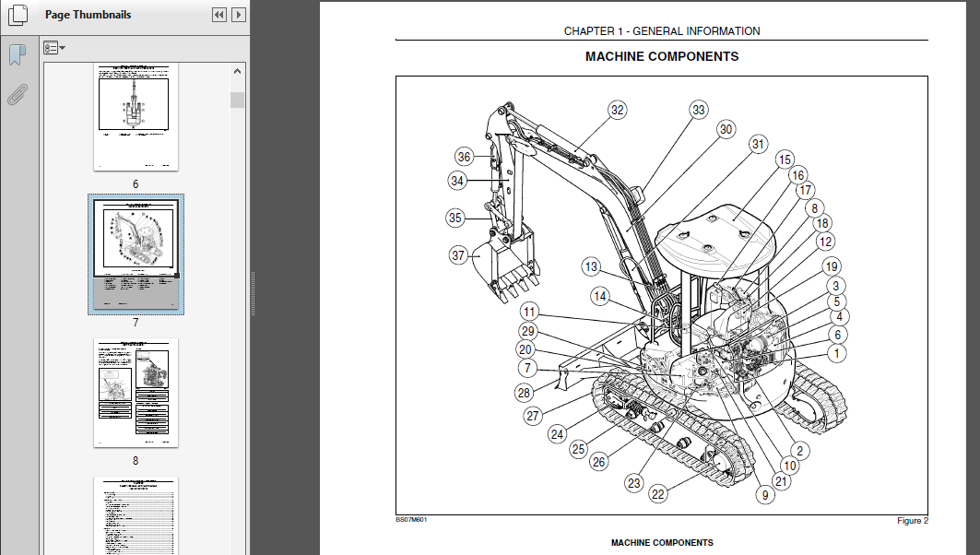
Task: Click callout number 36 on diagram
Action: click(464, 157)
